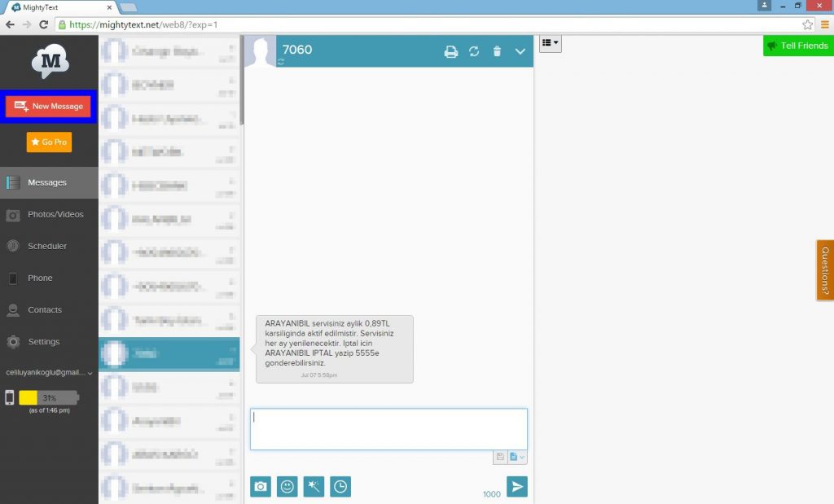This screenshot has width=834, height=504.
Task: Open quick replies with the magic wand icon
Action: click(x=314, y=486)
